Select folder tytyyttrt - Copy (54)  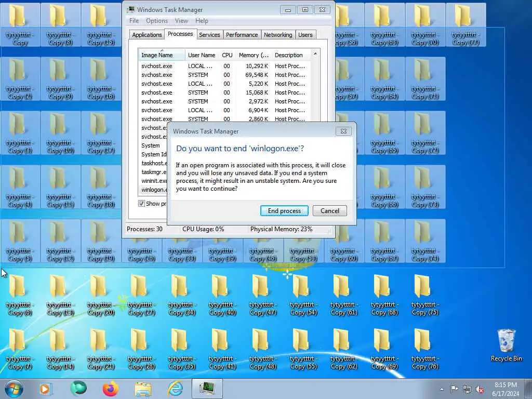303,296
